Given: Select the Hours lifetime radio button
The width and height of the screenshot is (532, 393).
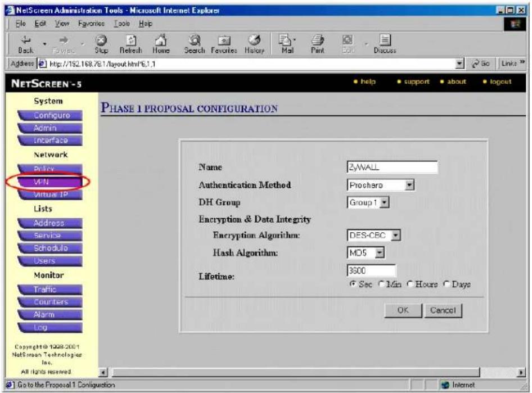Looking at the screenshot, I should click(410, 284).
